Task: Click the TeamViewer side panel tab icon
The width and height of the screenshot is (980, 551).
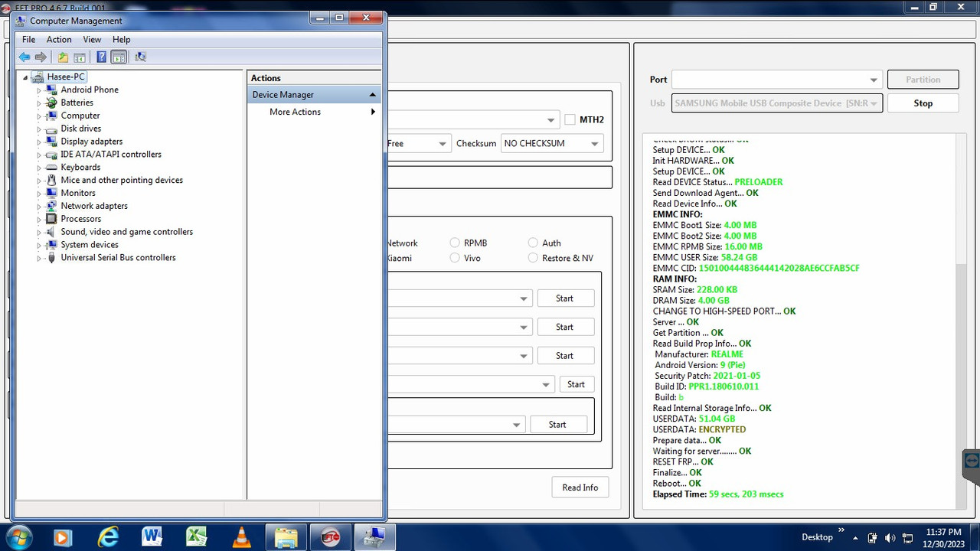Action: click(x=972, y=461)
